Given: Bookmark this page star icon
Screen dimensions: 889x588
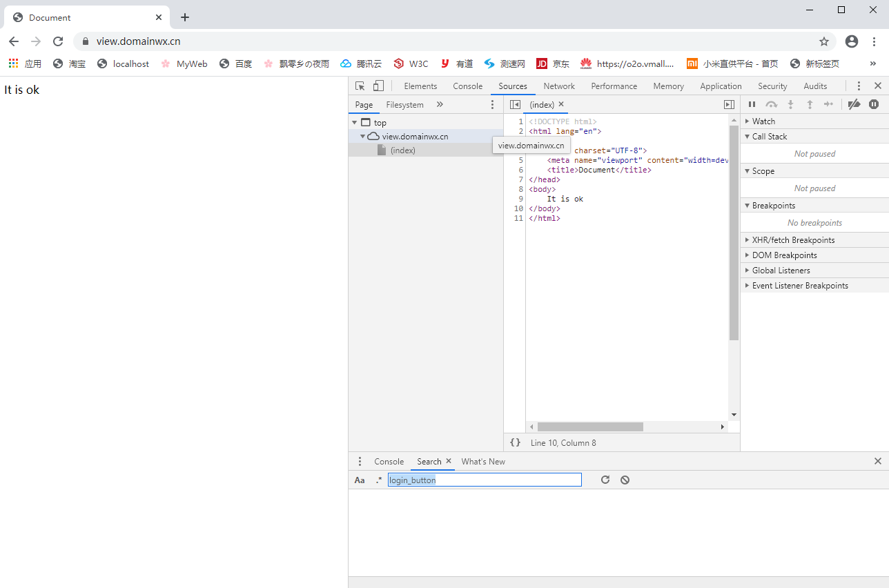Looking at the screenshot, I should pyautogui.click(x=824, y=41).
